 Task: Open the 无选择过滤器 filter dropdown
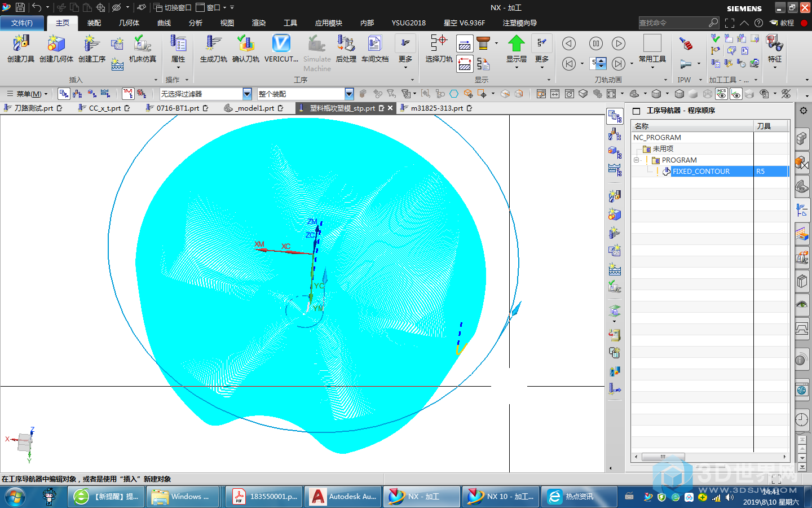point(247,94)
